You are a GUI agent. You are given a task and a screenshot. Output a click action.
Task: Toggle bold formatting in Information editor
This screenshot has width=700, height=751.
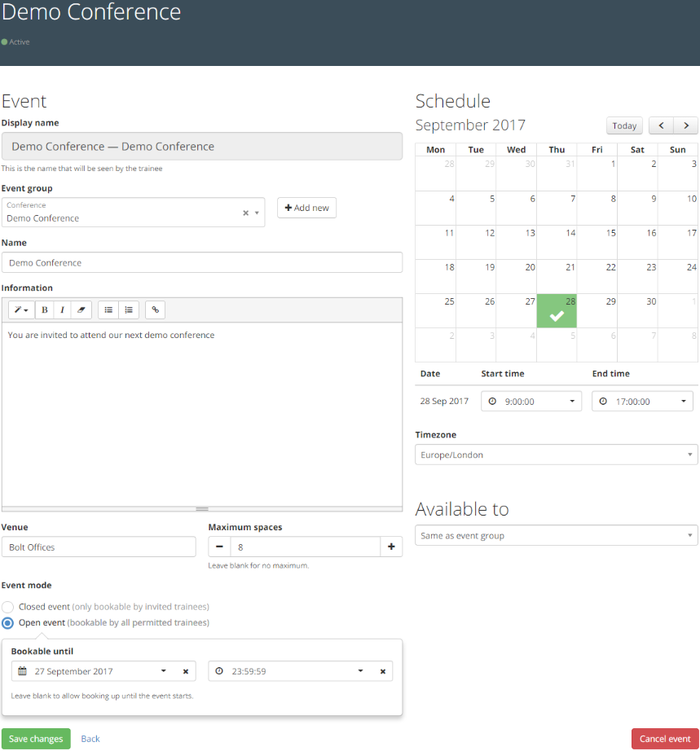45,310
